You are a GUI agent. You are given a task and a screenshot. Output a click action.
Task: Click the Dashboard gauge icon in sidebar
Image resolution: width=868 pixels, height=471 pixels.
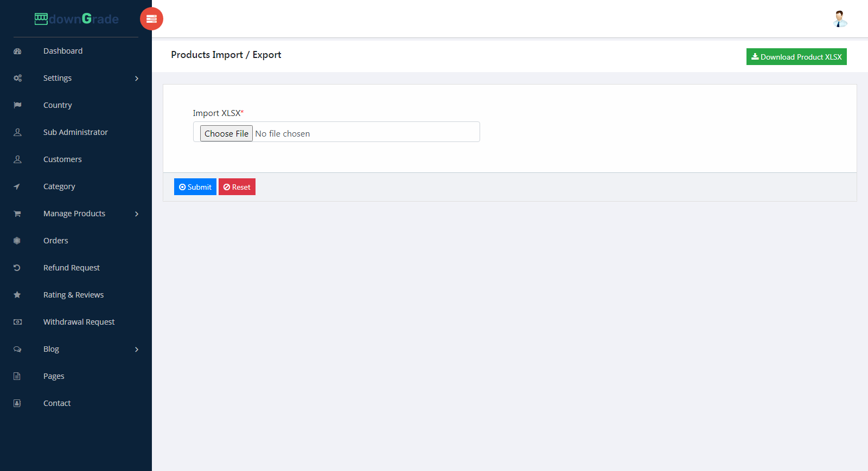coord(17,51)
